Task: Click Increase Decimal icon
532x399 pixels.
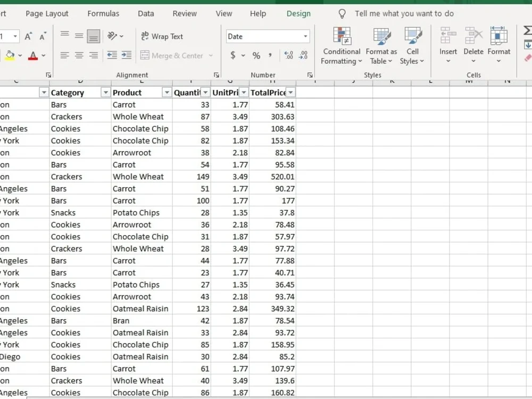Action: click(x=288, y=55)
